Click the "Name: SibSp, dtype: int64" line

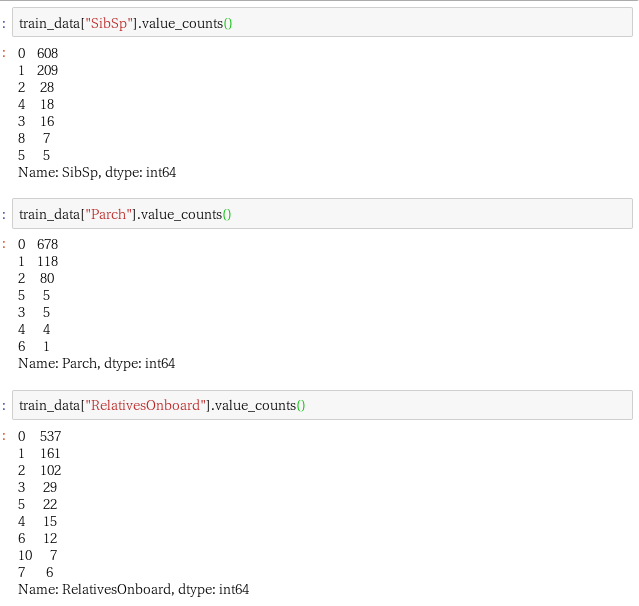pyautogui.click(x=97, y=172)
